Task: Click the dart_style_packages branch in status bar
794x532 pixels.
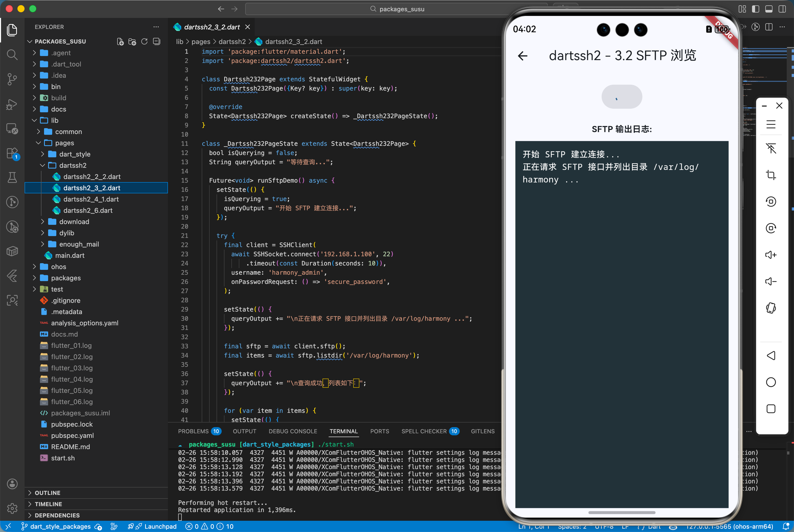Action: (x=60, y=526)
